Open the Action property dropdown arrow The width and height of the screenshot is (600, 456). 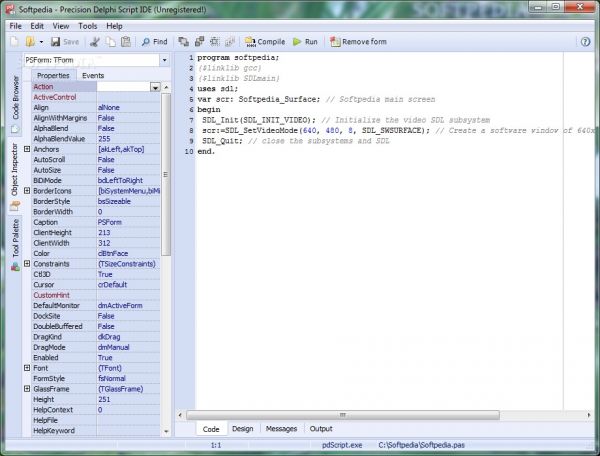pos(155,88)
